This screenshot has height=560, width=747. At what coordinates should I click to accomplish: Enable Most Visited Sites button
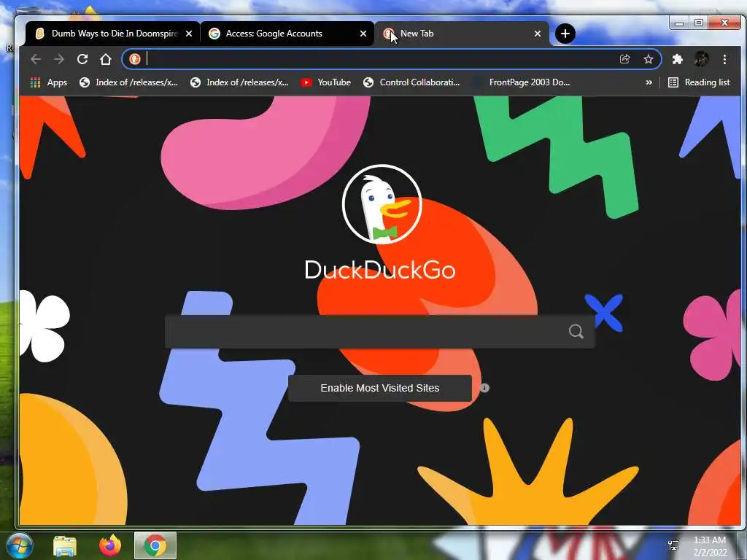tap(379, 388)
